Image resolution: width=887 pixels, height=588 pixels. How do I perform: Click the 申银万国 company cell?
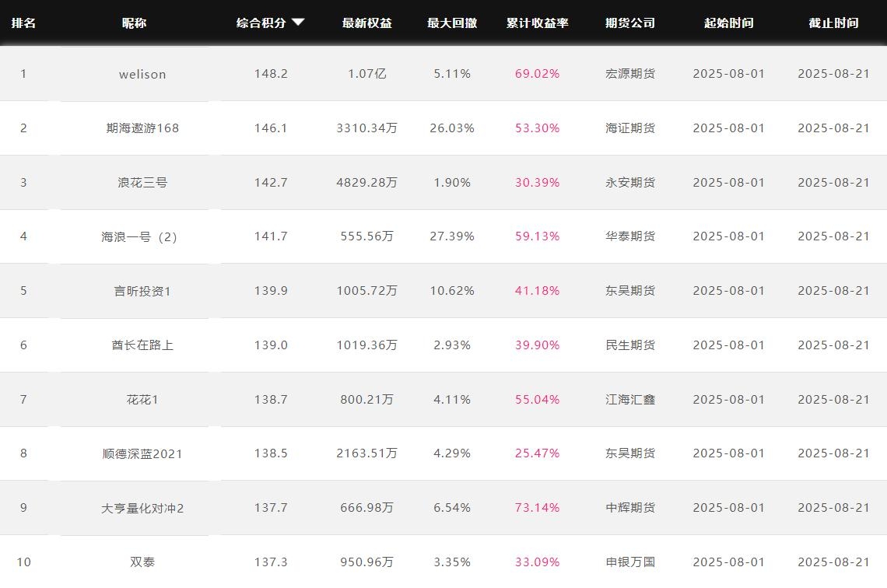[630, 562]
